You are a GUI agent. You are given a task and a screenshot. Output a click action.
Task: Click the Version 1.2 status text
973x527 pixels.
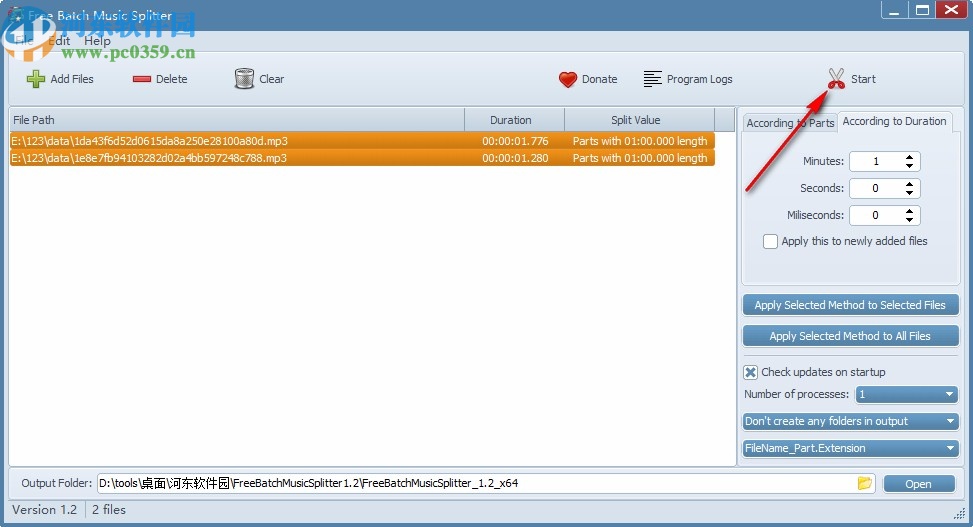click(x=45, y=510)
